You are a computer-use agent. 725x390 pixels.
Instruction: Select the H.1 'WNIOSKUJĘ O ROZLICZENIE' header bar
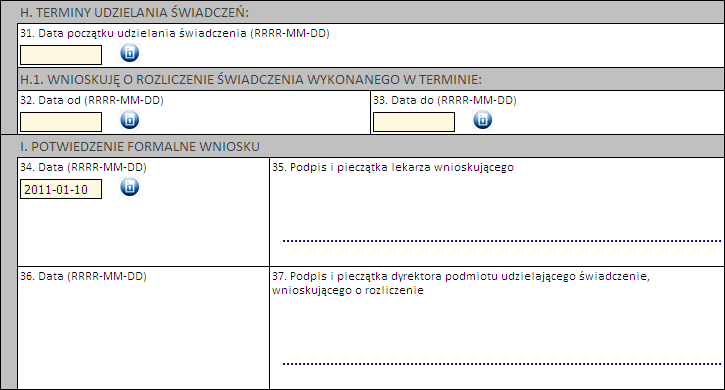click(371, 80)
